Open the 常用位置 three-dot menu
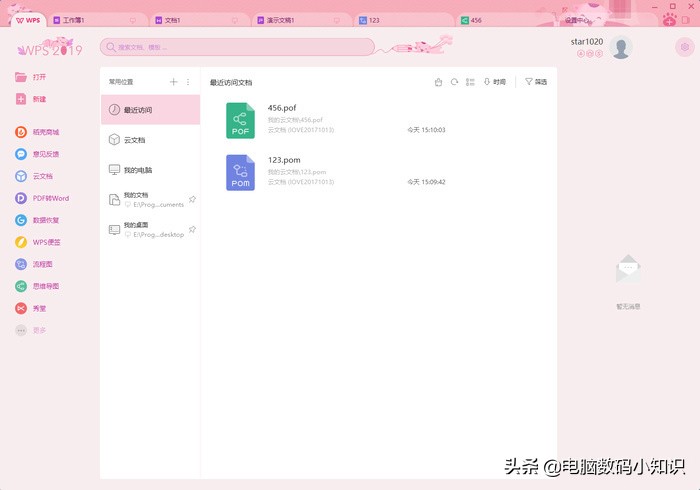Image resolution: width=700 pixels, height=490 pixels. (x=188, y=82)
